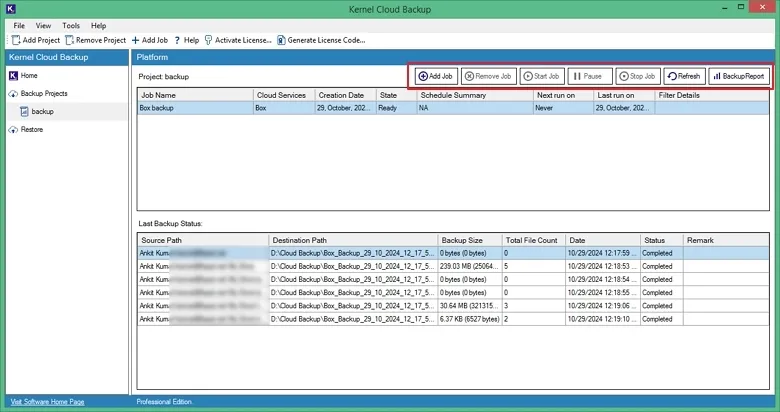Click the Backup Size column header
The height and width of the screenshot is (412, 780).
pyautogui.click(x=470, y=240)
